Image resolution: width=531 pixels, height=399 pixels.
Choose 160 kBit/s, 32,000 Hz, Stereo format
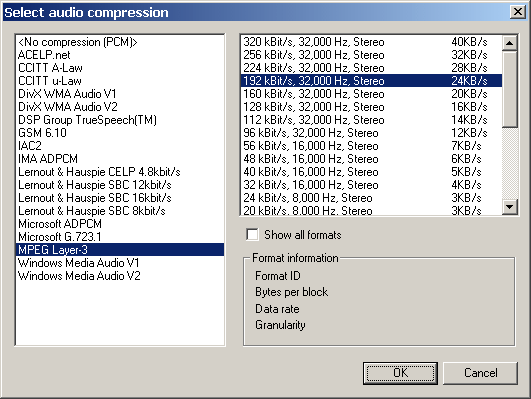click(371, 94)
